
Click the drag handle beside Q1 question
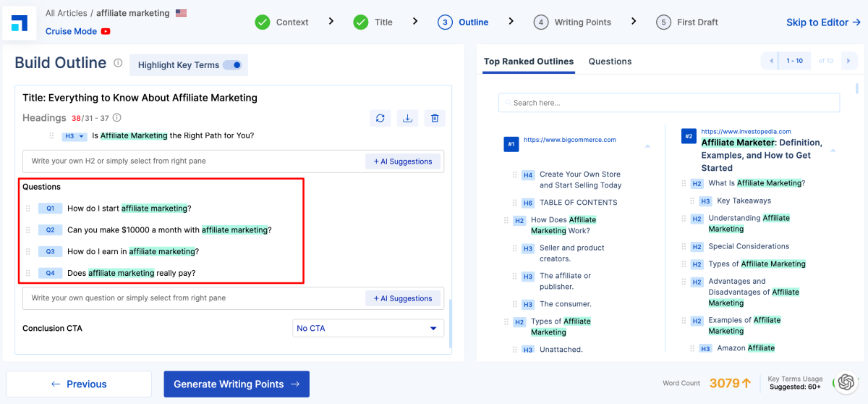[29, 209]
